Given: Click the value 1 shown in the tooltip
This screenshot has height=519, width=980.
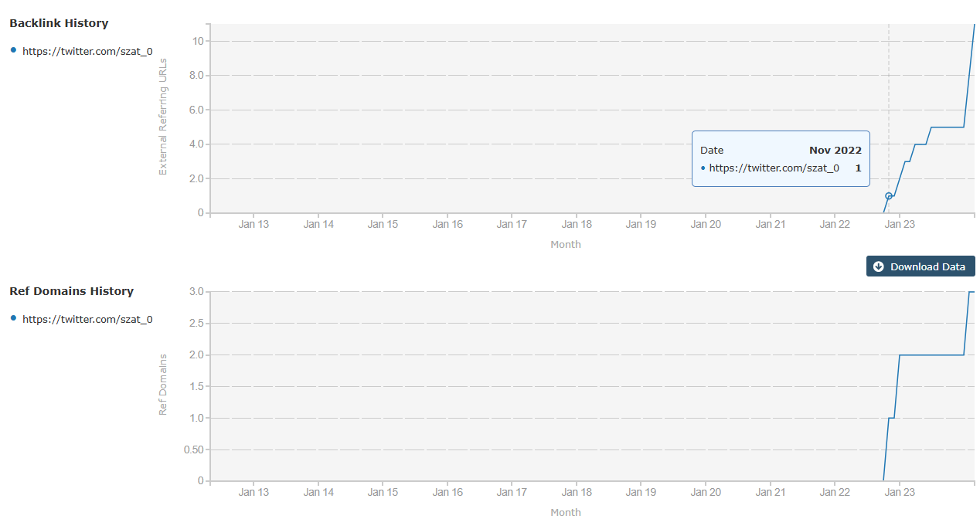Looking at the screenshot, I should [x=858, y=168].
